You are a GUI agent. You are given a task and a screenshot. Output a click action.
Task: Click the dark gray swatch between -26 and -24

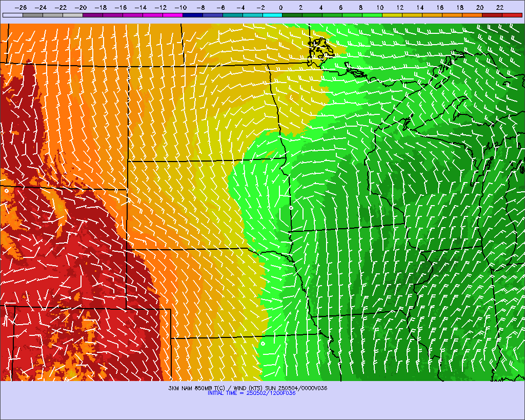tap(33, 15)
